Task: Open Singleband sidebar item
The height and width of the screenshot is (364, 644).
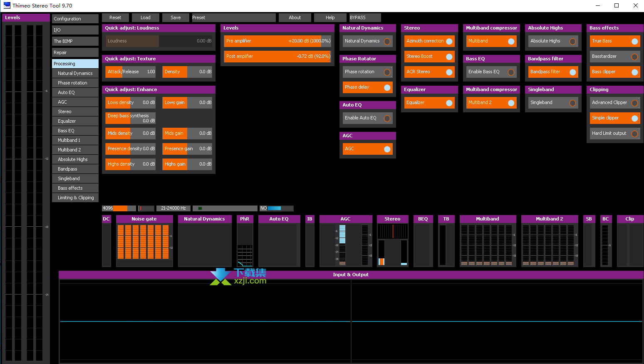Action: (x=75, y=178)
